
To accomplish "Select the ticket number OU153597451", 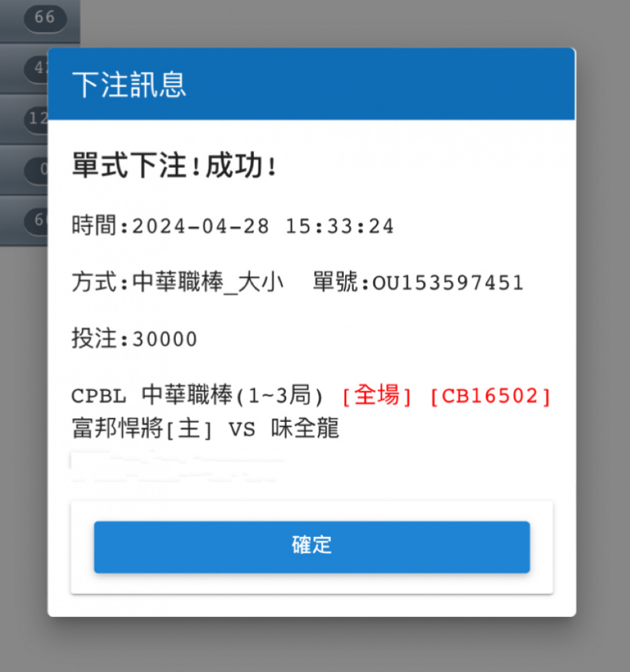I will coord(448,283).
